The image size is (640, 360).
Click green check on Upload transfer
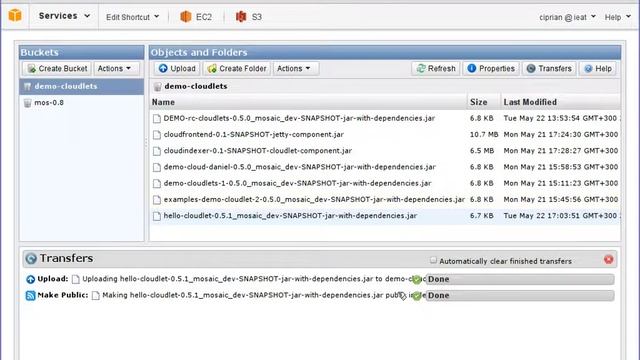click(x=416, y=280)
